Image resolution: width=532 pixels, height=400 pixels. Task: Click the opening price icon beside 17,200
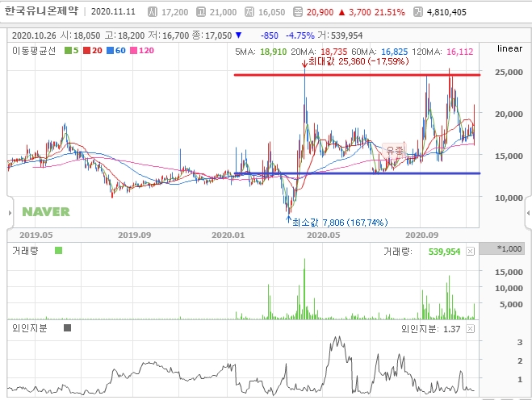(153, 12)
